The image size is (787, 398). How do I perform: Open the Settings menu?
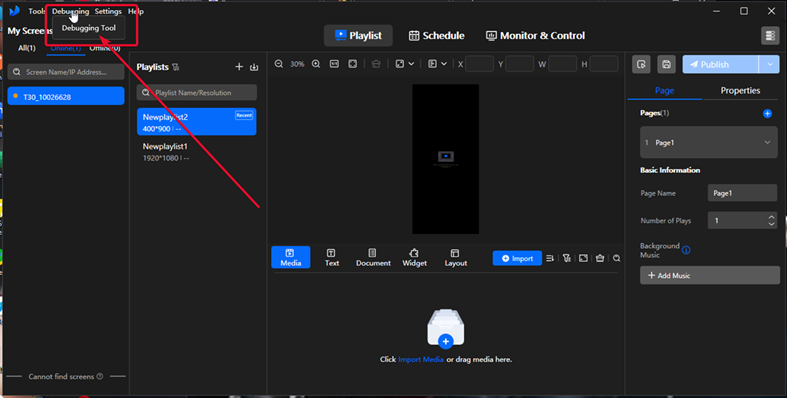click(108, 11)
